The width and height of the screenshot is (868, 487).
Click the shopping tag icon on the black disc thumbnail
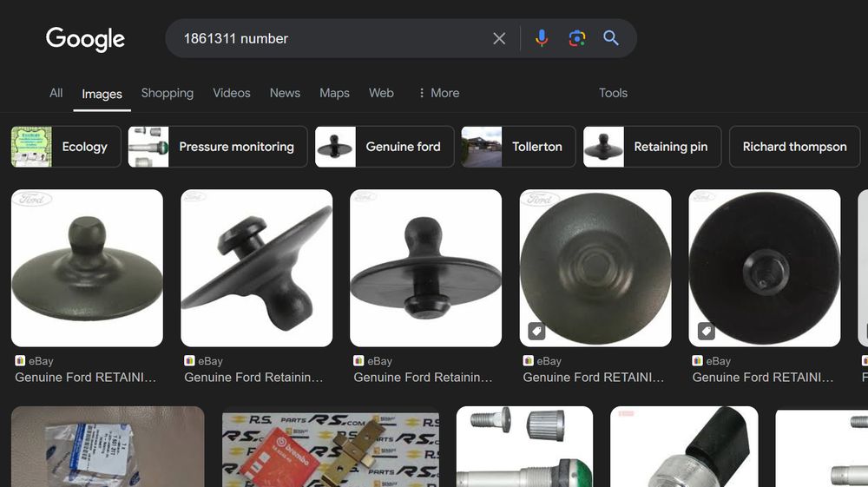(706, 331)
